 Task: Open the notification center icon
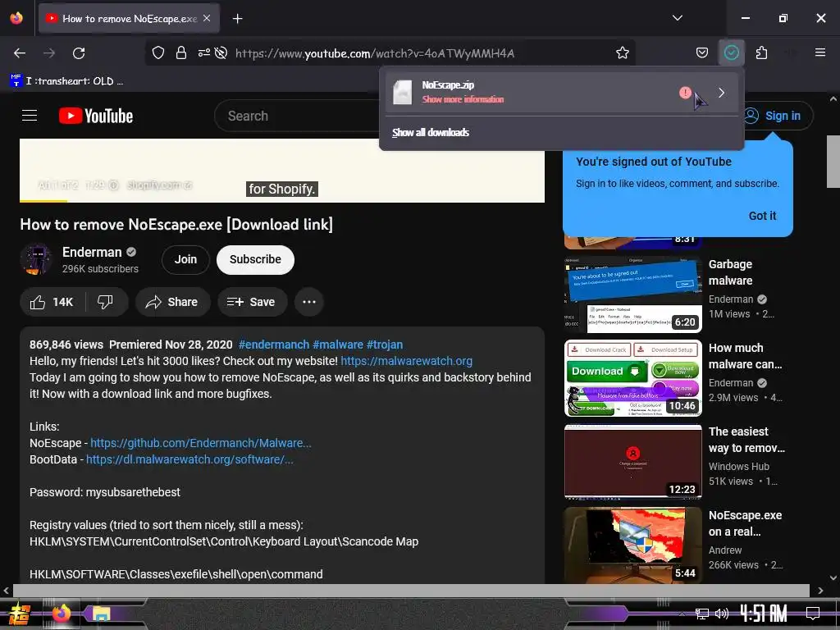813,614
